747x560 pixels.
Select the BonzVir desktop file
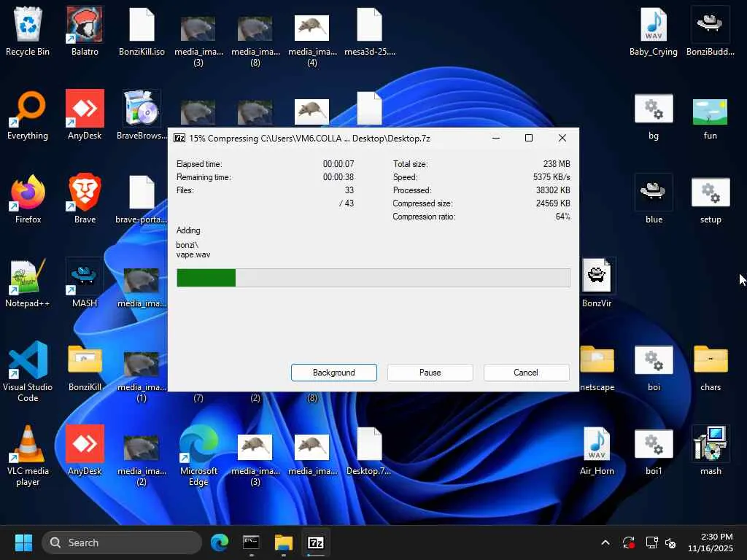coord(597,282)
